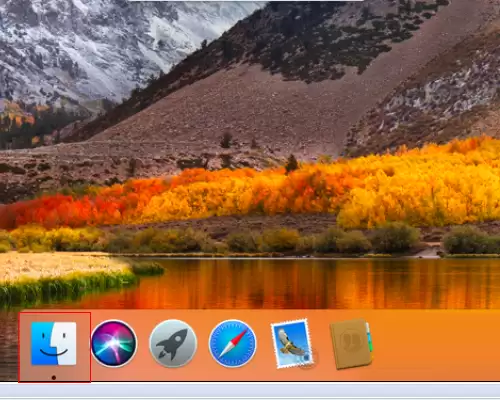Click the pale strip below the dock

pos(250,389)
